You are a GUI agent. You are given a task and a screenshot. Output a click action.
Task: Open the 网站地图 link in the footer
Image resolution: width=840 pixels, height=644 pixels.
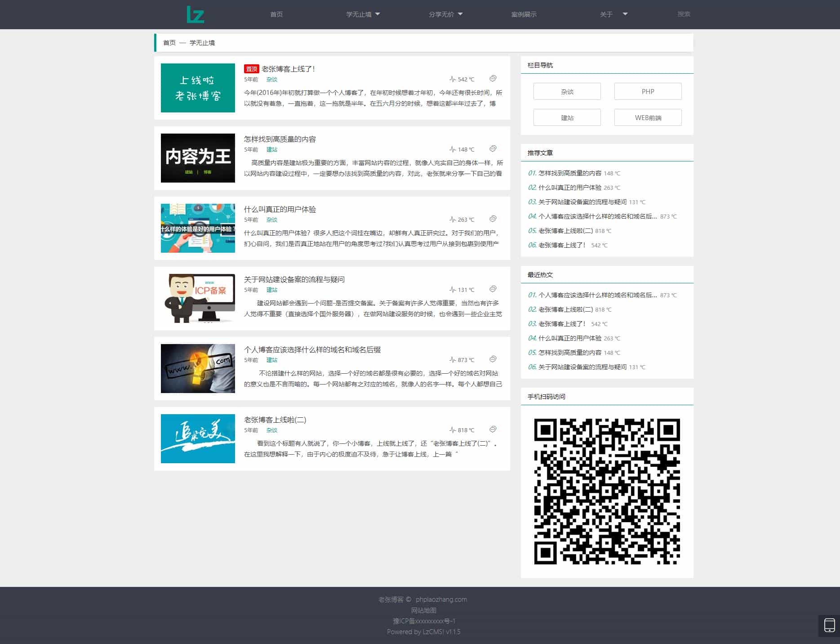tap(424, 610)
